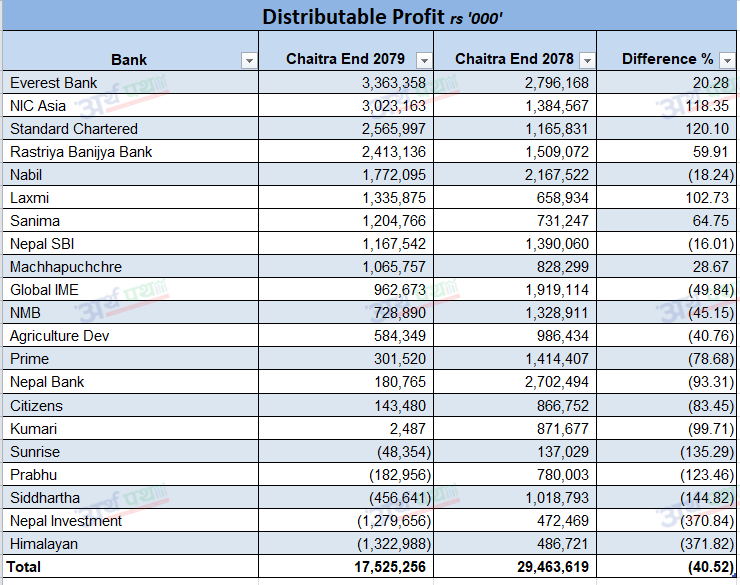Select the Sanima cell
This screenshot has height=585, width=740.
click(x=131, y=221)
